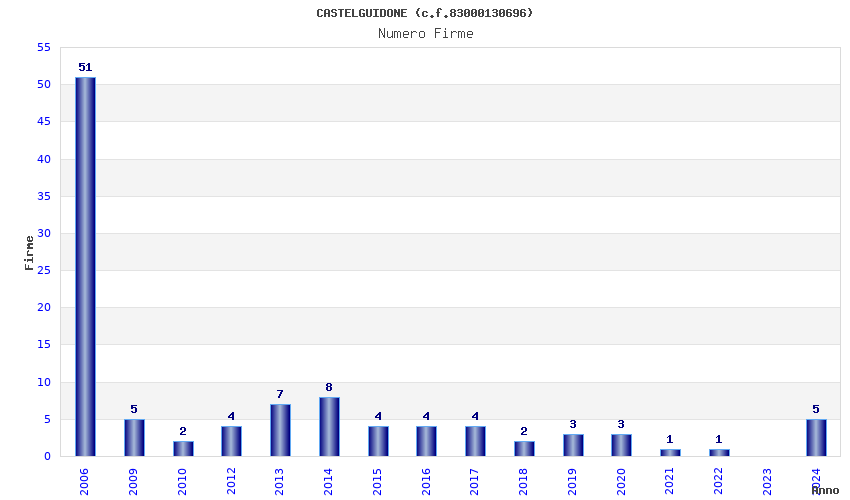Screen dimensions: 850x500
Task: Click the 2014 bar showing 8
Action: (x=329, y=427)
